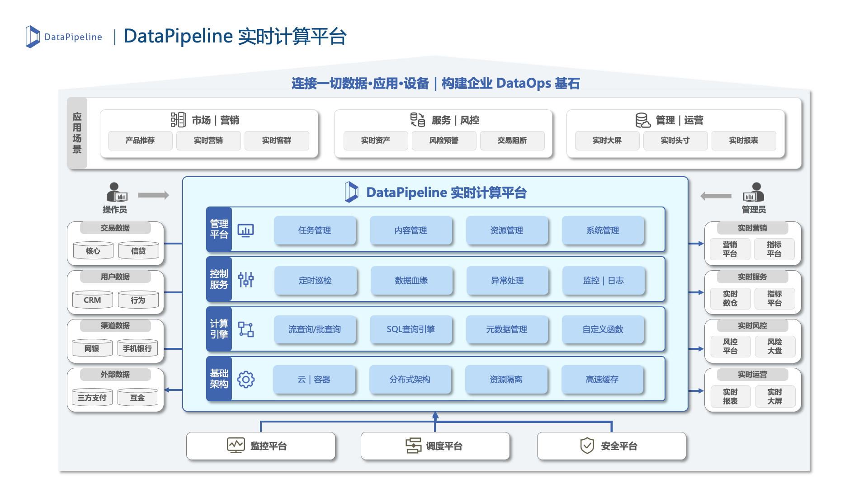The height and width of the screenshot is (488, 868).
Task: Click the monitoring platform pulse monitor icon
Action: (236, 446)
